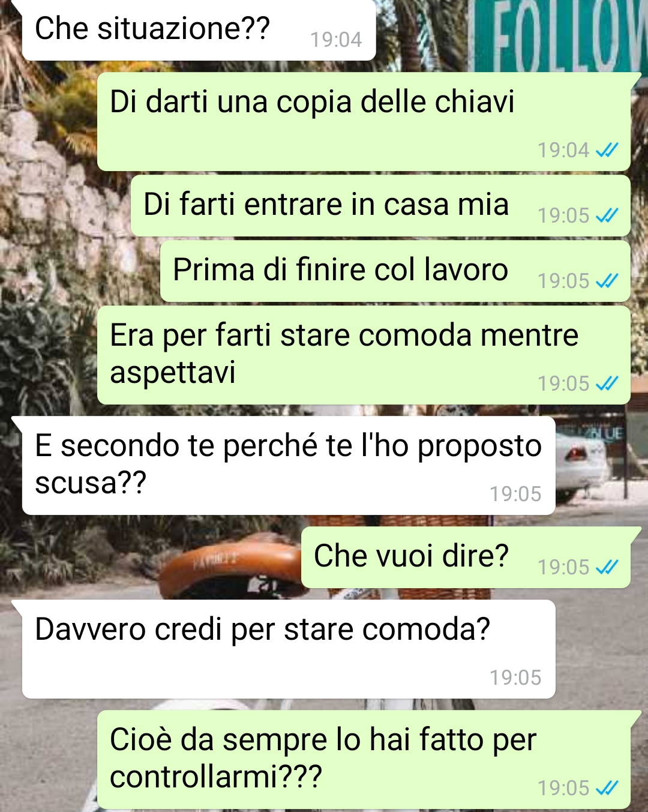Click the chat wallpaper bicycle seat area

tap(231, 565)
